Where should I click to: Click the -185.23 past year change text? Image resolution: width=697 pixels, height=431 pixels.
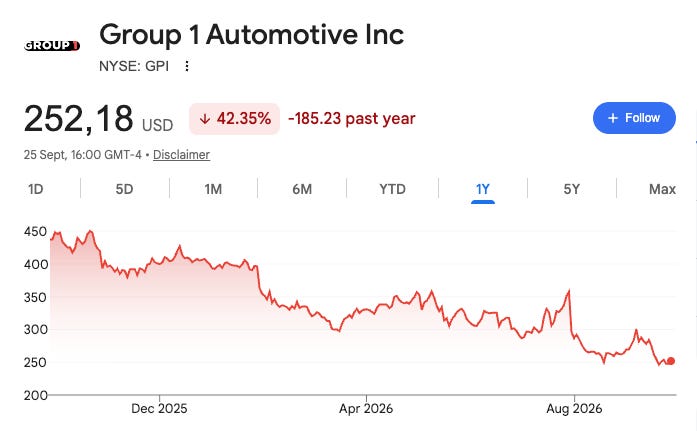point(352,119)
